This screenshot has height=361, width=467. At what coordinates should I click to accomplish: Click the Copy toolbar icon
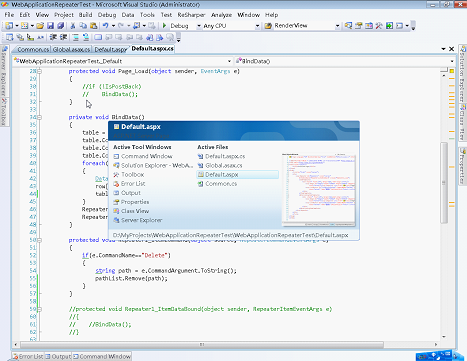coord(83,26)
